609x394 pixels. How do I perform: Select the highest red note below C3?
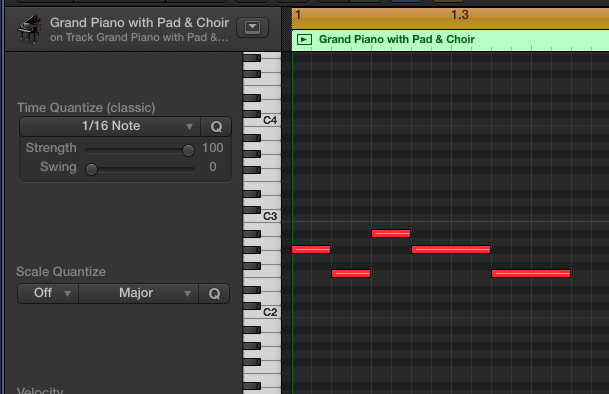[x=391, y=234]
